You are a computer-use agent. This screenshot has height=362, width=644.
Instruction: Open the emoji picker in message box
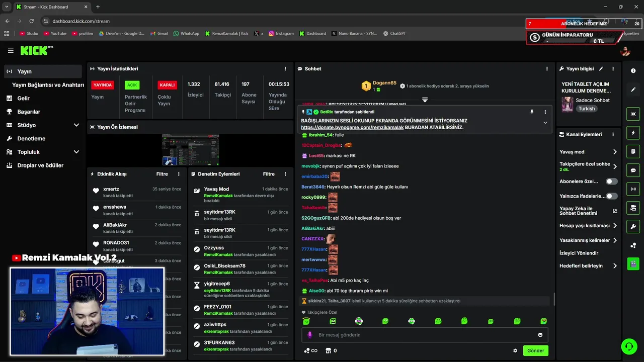pos(540,335)
